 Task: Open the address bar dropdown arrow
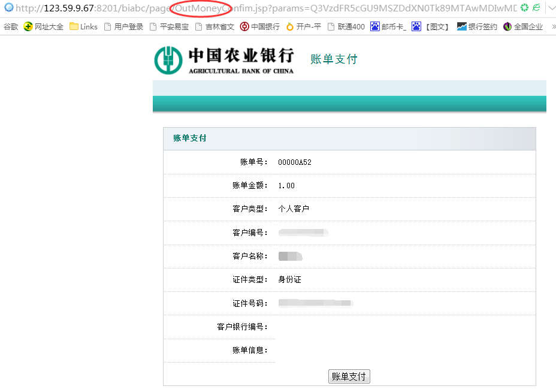[551, 8]
